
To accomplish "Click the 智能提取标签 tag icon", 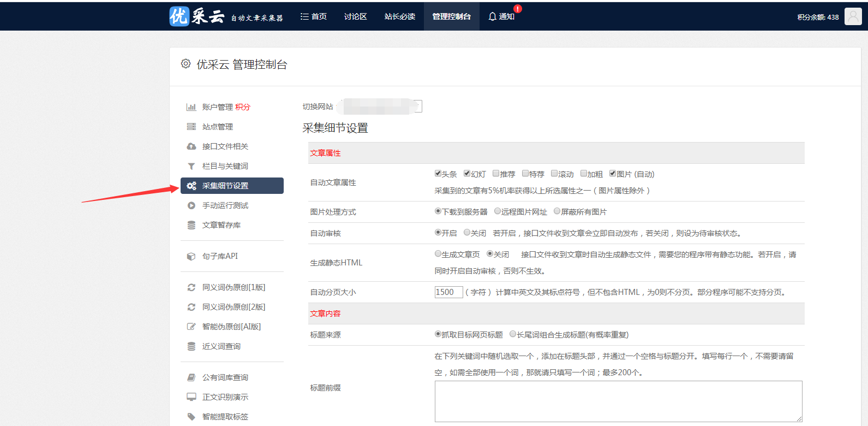I will [x=191, y=417].
